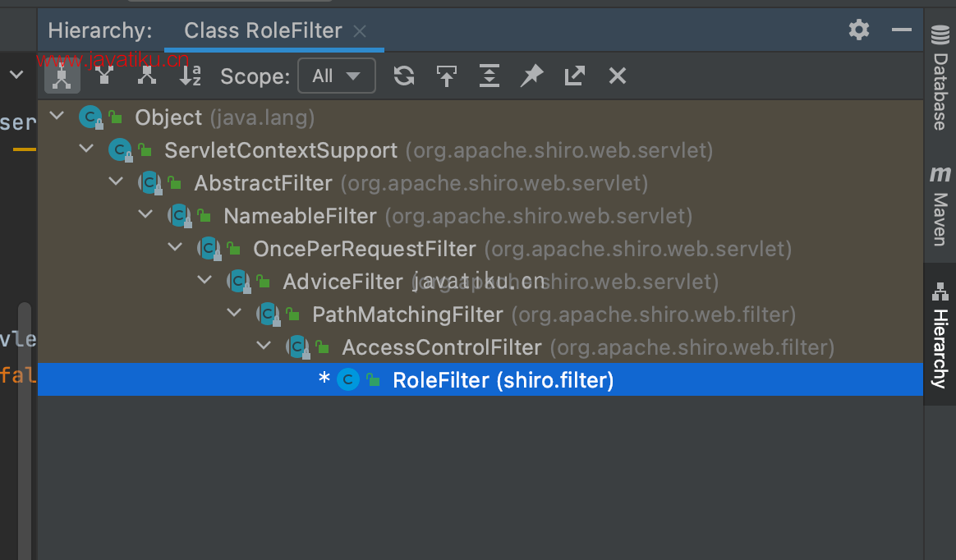Click the export to text file icon

(574, 76)
